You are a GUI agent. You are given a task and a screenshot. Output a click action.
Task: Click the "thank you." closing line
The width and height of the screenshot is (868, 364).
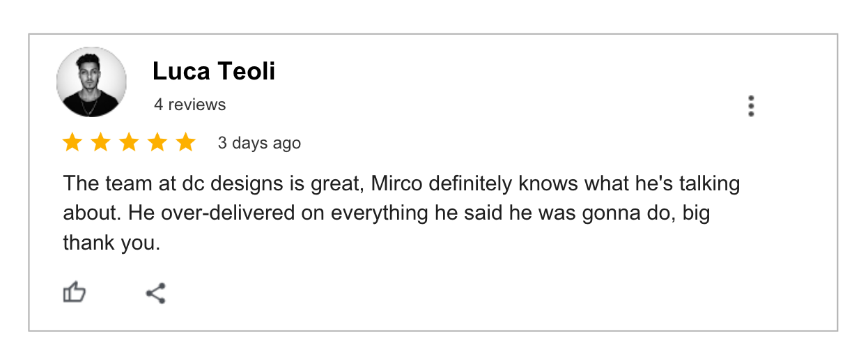click(111, 243)
